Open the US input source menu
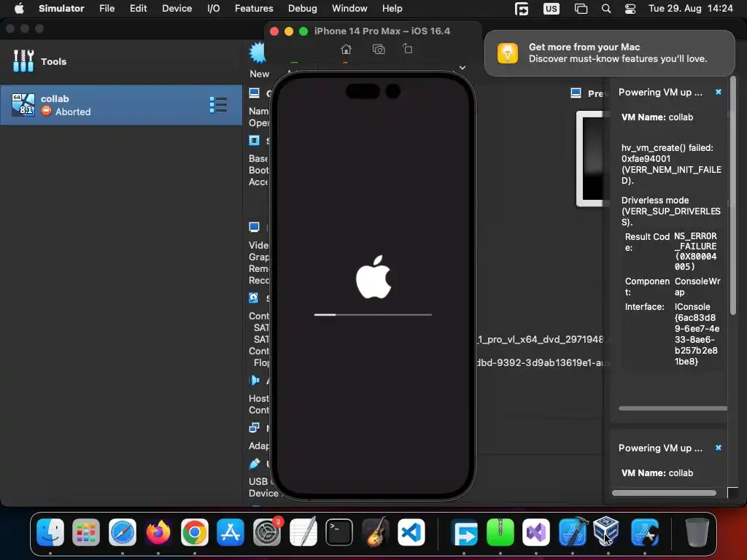747x560 pixels. point(551,8)
